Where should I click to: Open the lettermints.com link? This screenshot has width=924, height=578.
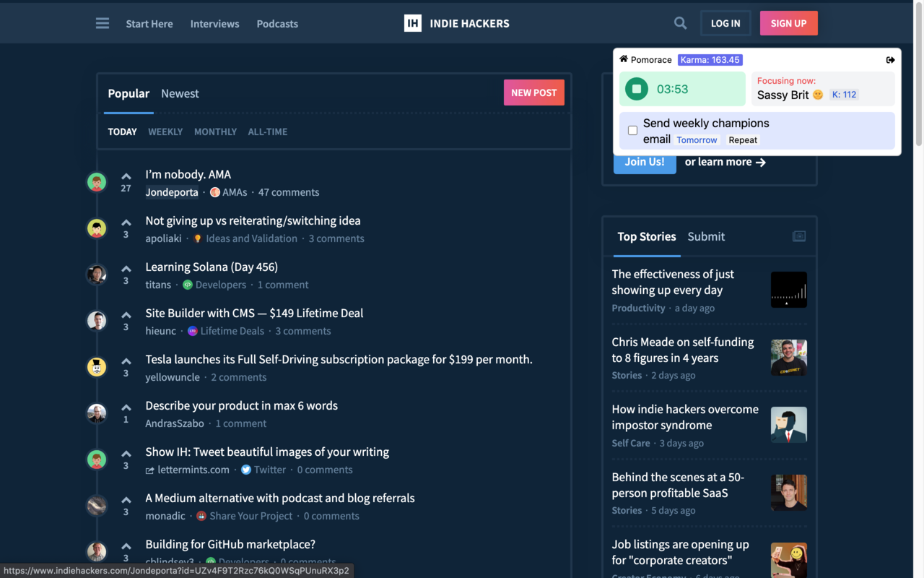coord(188,470)
